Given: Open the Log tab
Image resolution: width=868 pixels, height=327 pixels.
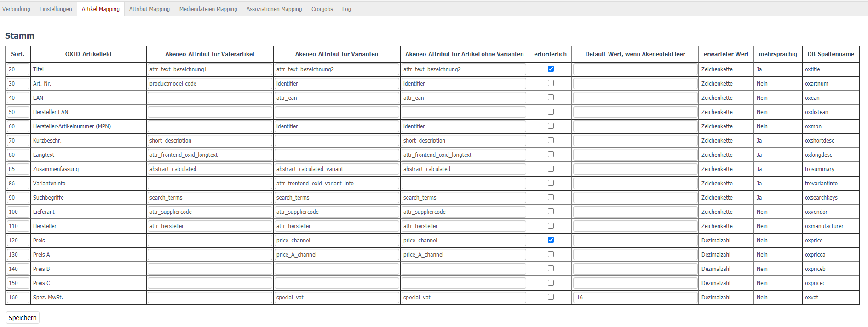Looking at the screenshot, I should 346,9.
